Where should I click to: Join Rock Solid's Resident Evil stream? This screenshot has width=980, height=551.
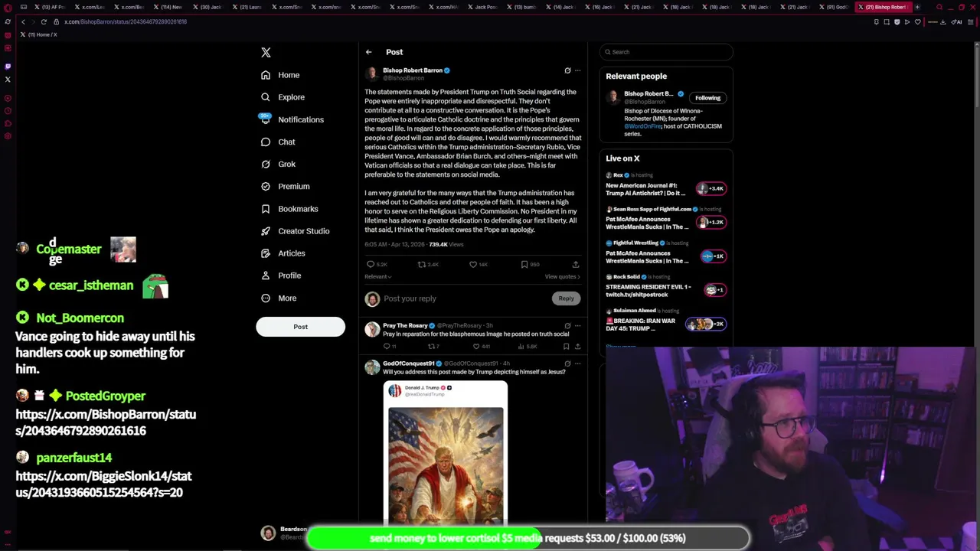point(714,290)
